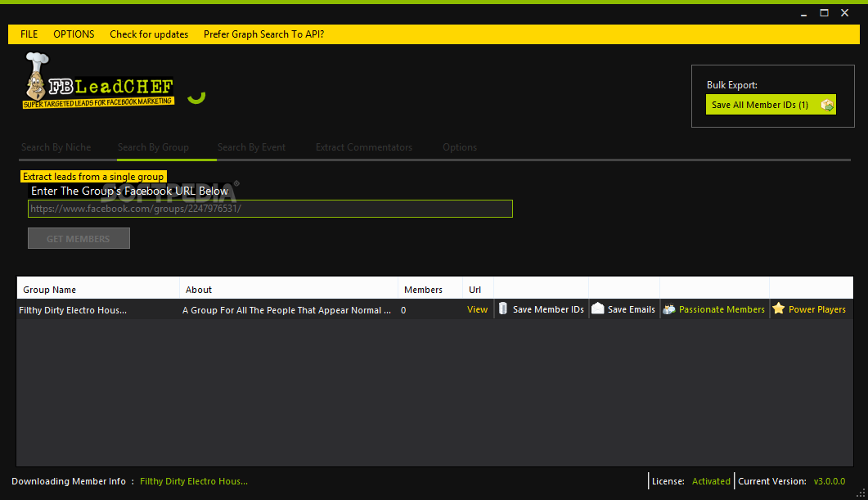
Task: Sort by About column header
Action: click(x=289, y=290)
